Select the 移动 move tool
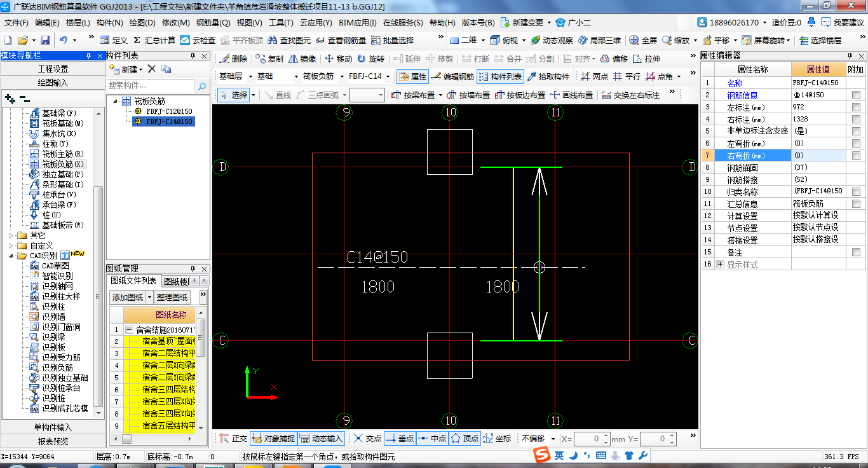This screenshot has height=468, width=868. tap(338, 59)
